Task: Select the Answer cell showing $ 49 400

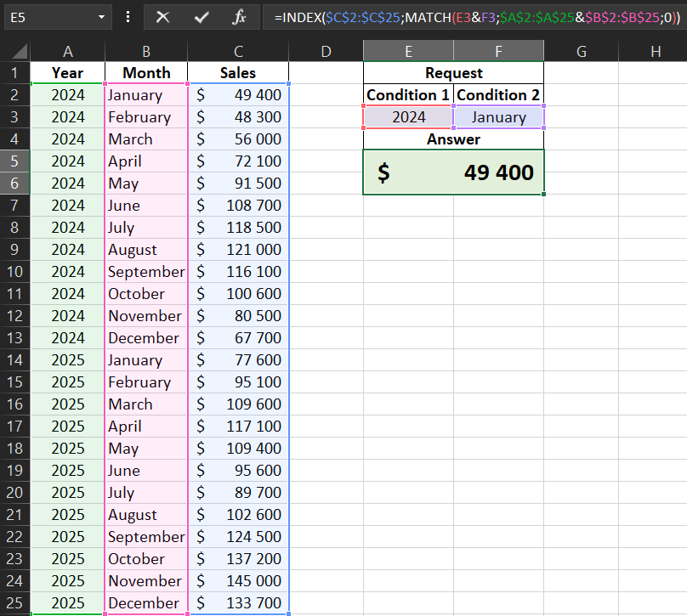Action: (453, 172)
